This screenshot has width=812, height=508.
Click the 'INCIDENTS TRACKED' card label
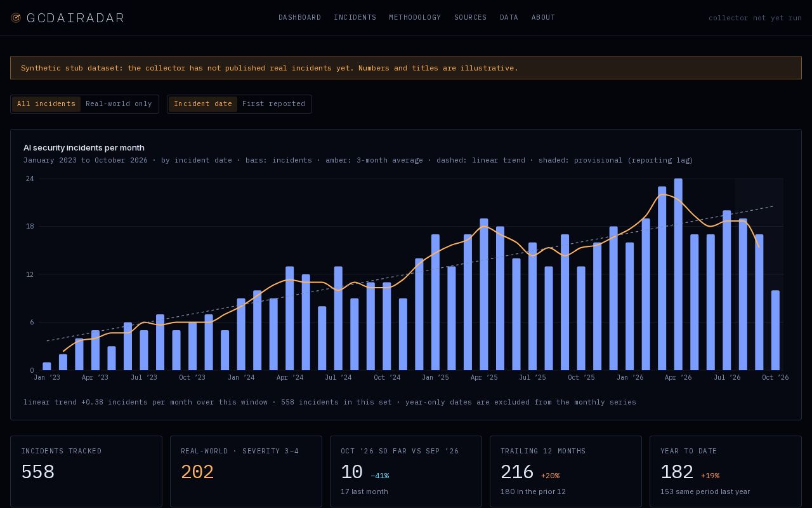click(62, 451)
